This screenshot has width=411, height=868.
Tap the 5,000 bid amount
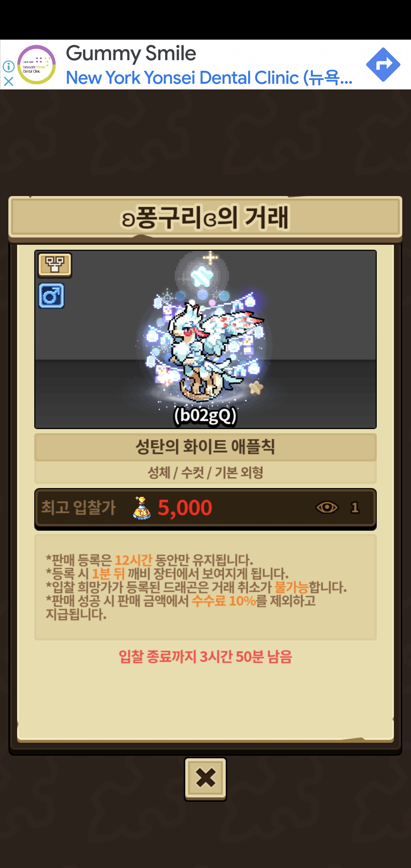pyautogui.click(x=185, y=508)
